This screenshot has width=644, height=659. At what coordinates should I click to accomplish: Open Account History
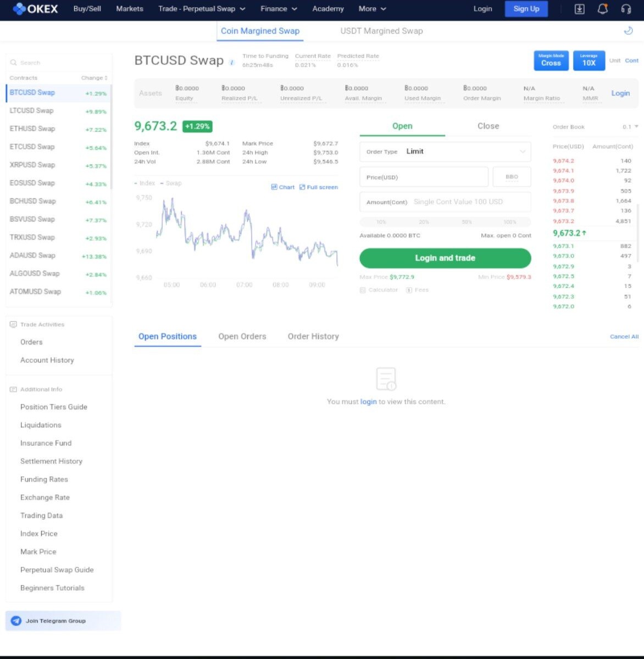click(x=47, y=360)
